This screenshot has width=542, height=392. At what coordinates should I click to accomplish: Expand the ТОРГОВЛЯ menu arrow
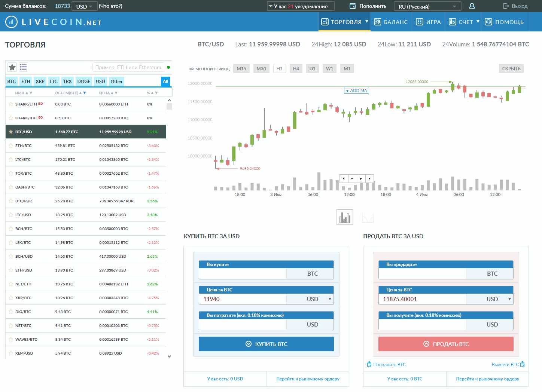[367, 21]
